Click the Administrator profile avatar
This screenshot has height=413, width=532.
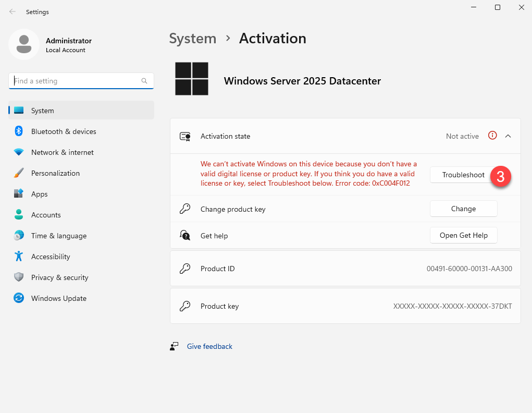(23, 45)
